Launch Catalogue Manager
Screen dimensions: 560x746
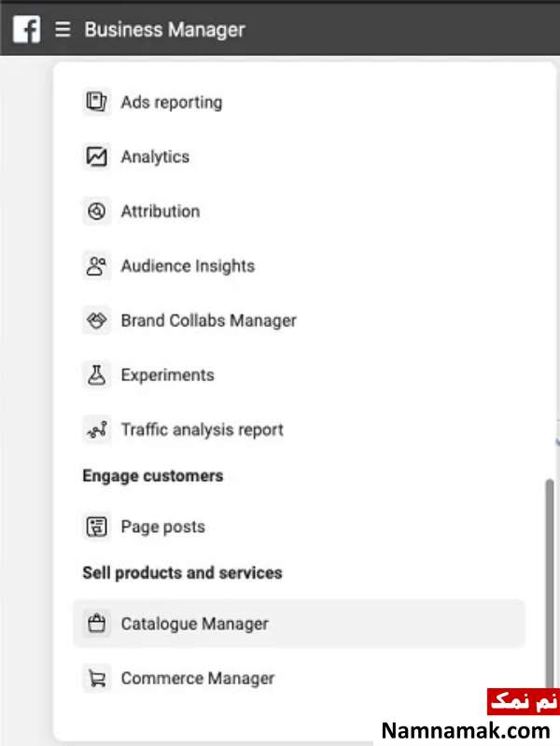(x=299, y=624)
